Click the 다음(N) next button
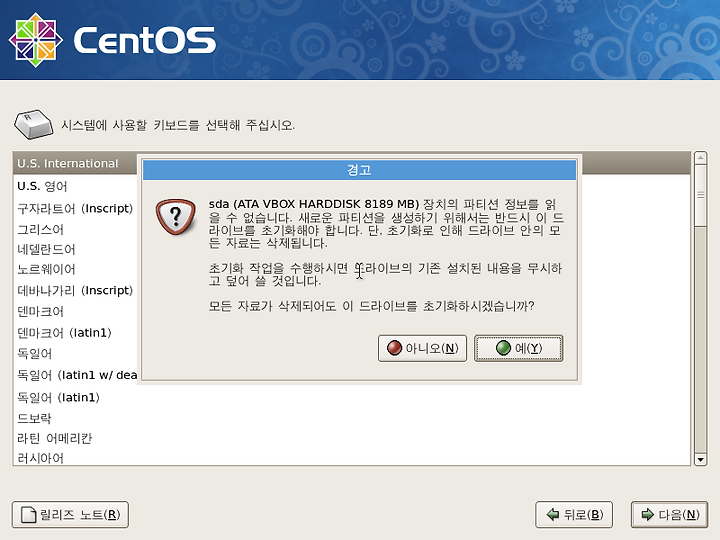This screenshot has height=540, width=720. 669,515
